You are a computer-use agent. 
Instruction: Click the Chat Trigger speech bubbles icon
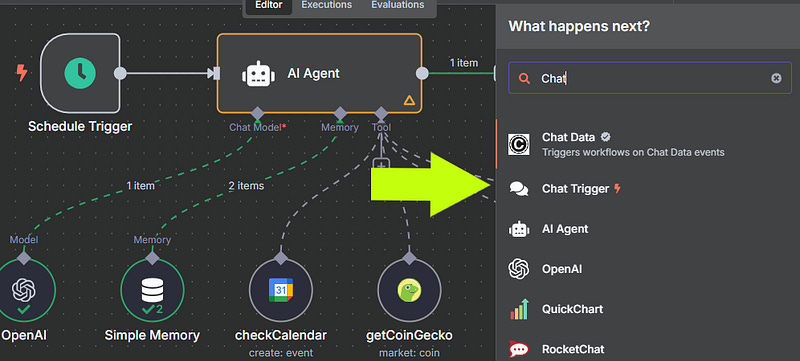519,189
